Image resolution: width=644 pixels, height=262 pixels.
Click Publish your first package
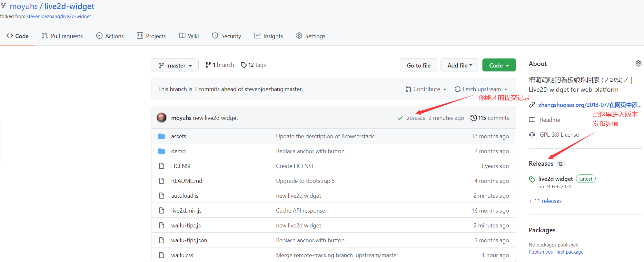pyautogui.click(x=556, y=252)
